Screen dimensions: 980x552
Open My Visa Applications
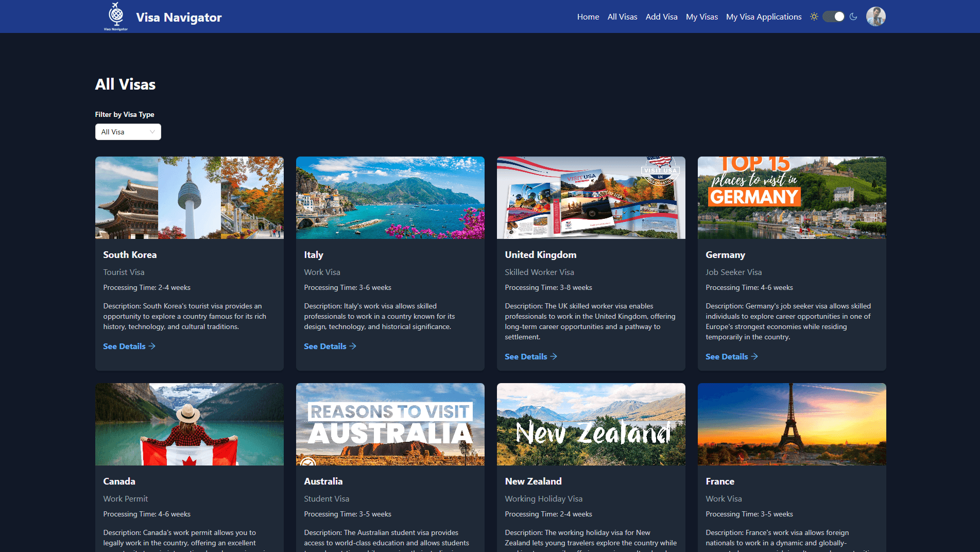[x=763, y=16]
